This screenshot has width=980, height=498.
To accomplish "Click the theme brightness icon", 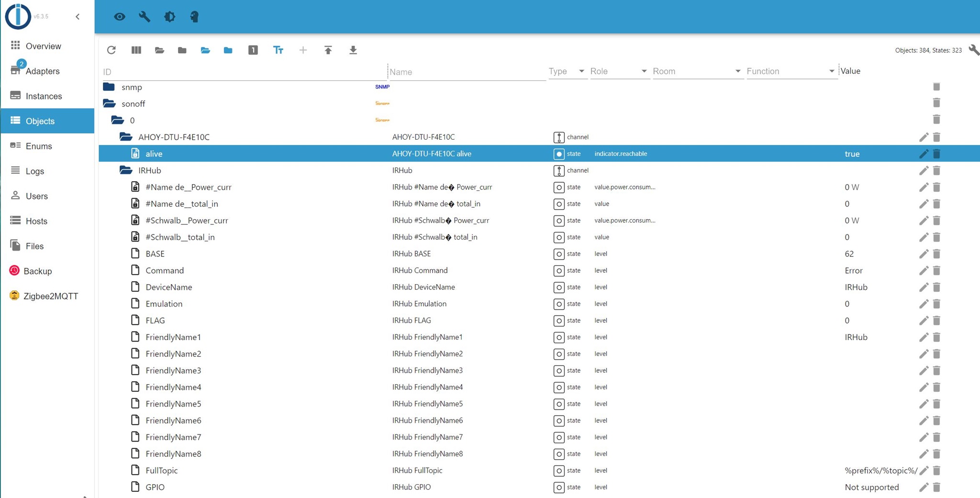I will pos(169,17).
